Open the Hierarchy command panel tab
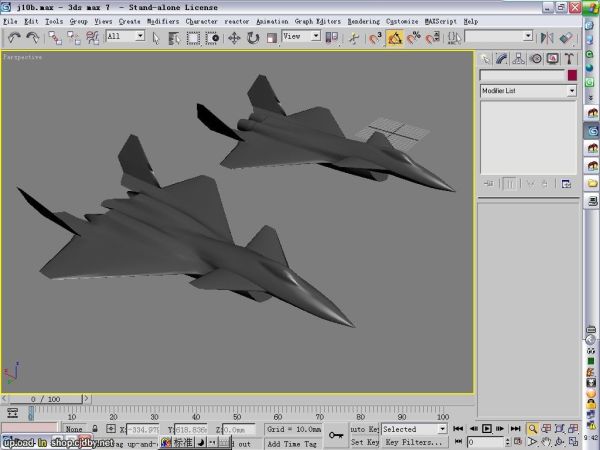 (x=519, y=58)
